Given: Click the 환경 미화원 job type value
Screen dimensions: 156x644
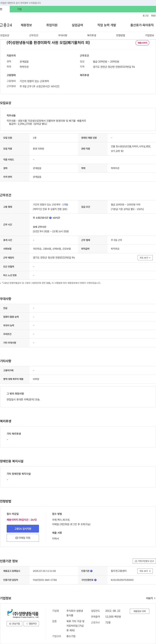Looking at the screenshot, I should tap(38, 149).
